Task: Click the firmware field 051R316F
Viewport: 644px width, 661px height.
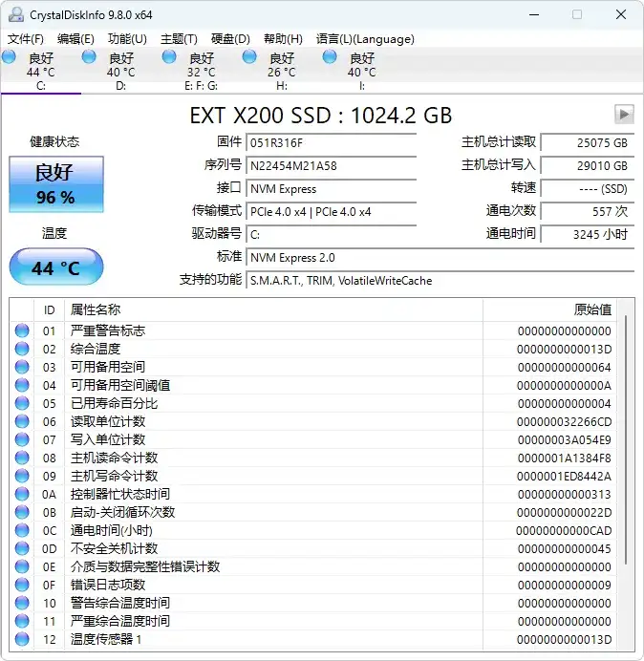Action: tap(331, 142)
